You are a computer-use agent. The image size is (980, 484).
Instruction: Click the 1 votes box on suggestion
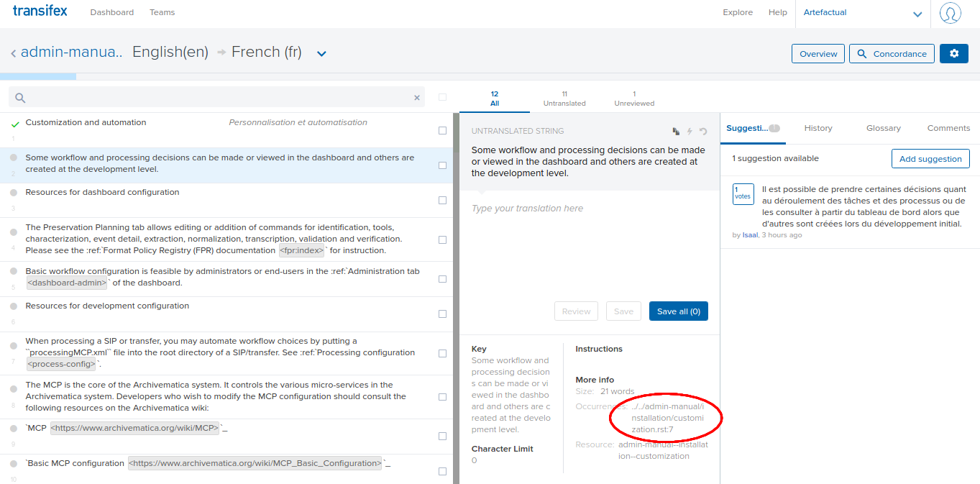743,193
